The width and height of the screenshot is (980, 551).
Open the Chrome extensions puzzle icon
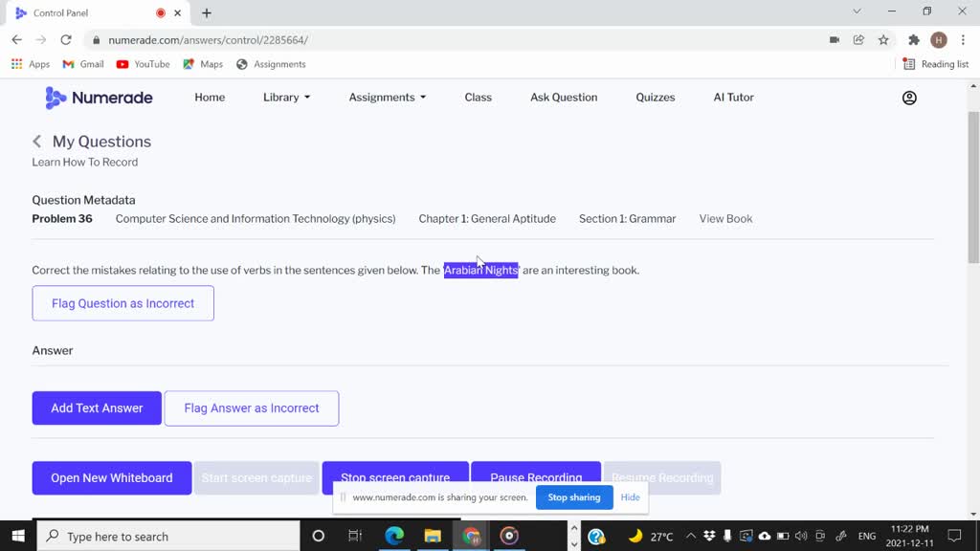tap(912, 39)
